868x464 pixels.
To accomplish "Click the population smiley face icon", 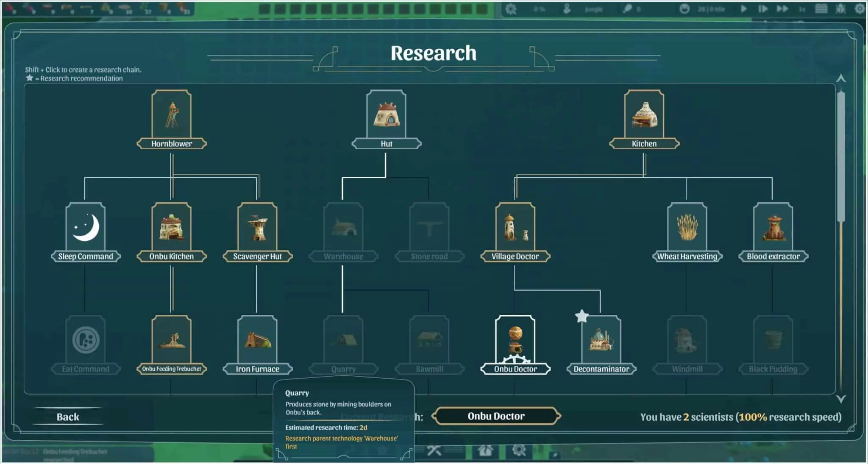I will (x=684, y=9).
